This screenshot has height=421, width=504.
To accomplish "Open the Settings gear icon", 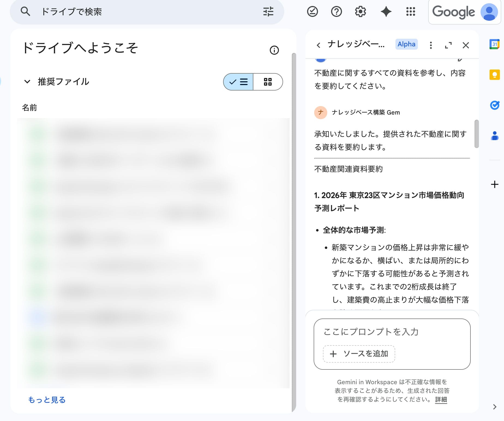I will coord(360,12).
